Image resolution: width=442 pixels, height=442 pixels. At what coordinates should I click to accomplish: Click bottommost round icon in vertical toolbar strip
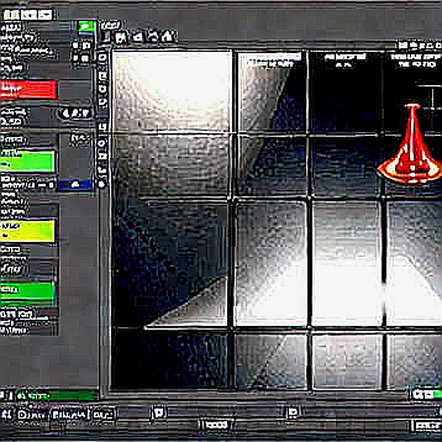102,184
